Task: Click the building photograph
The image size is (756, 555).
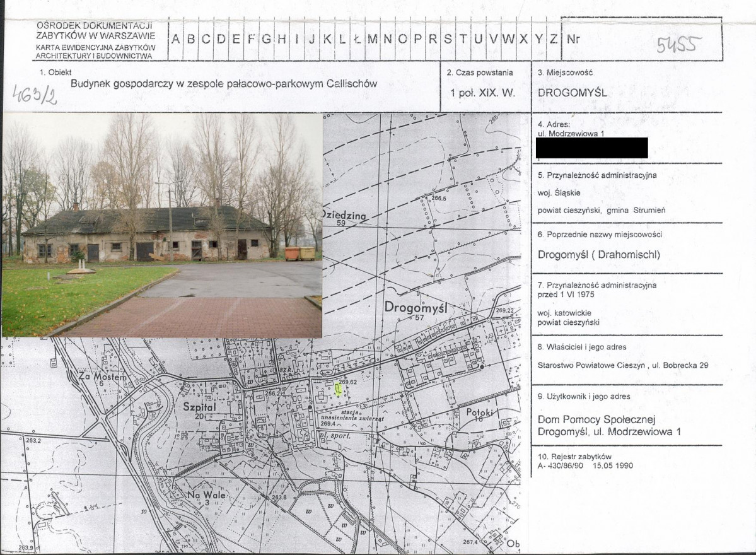Action: (162, 225)
